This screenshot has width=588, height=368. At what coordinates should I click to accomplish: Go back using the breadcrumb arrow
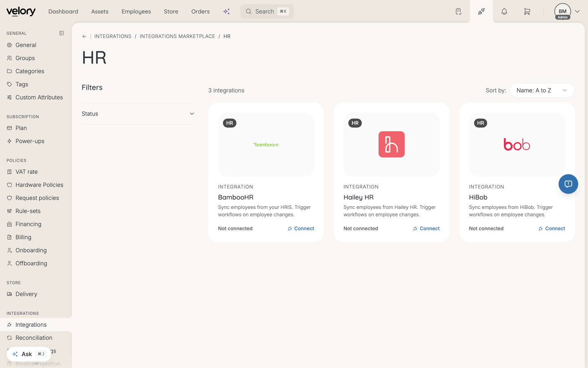[85, 36]
